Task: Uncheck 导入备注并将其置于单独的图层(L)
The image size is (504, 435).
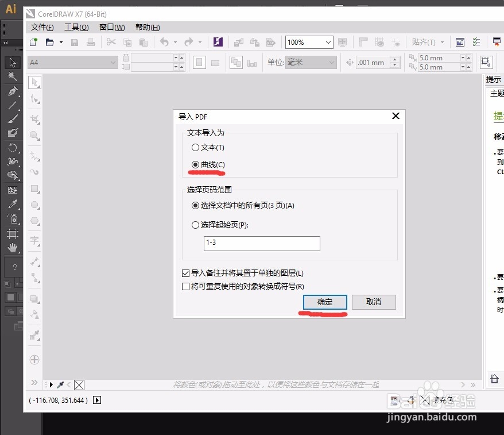Action: [x=185, y=273]
